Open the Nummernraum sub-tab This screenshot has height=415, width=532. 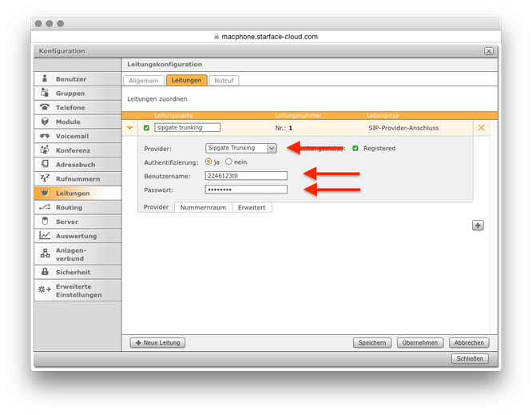203,207
